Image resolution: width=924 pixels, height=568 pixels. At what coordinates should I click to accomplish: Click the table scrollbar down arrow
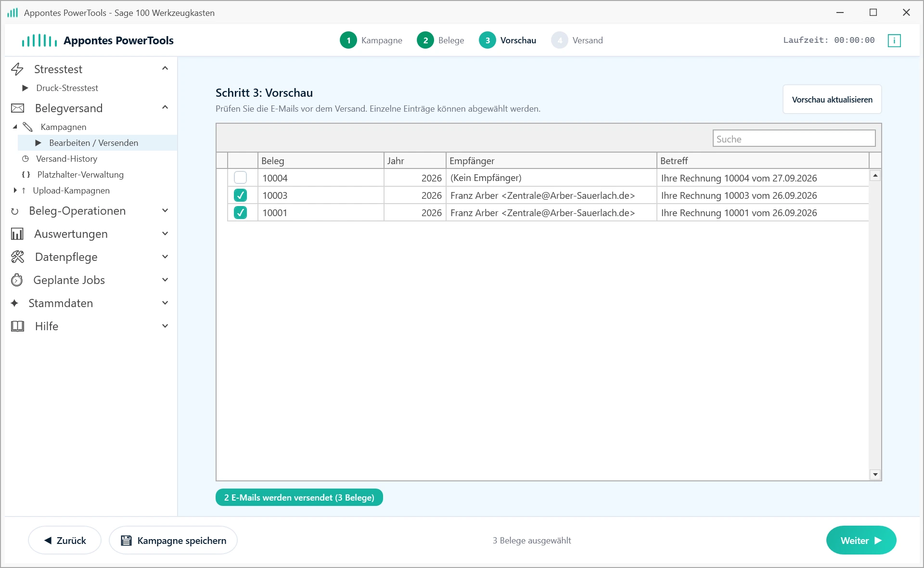pos(875,475)
